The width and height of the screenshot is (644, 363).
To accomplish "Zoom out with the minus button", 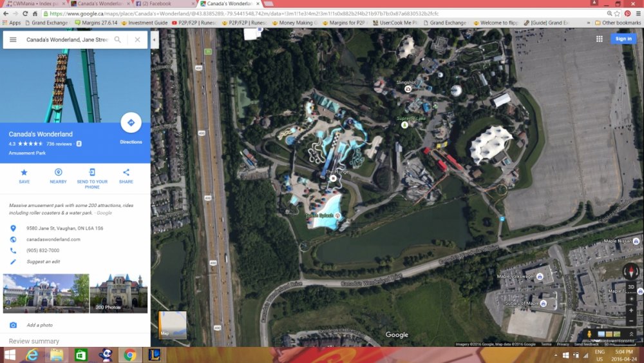I will pos(631,321).
